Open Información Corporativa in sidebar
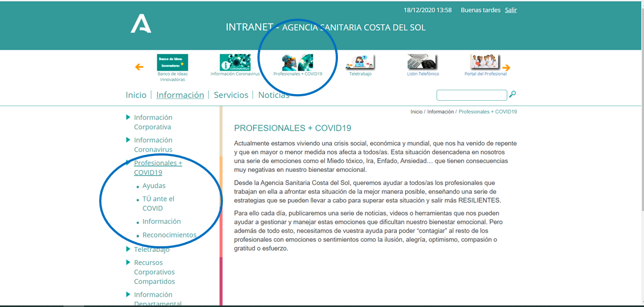This screenshot has height=307, width=644. coord(153,123)
